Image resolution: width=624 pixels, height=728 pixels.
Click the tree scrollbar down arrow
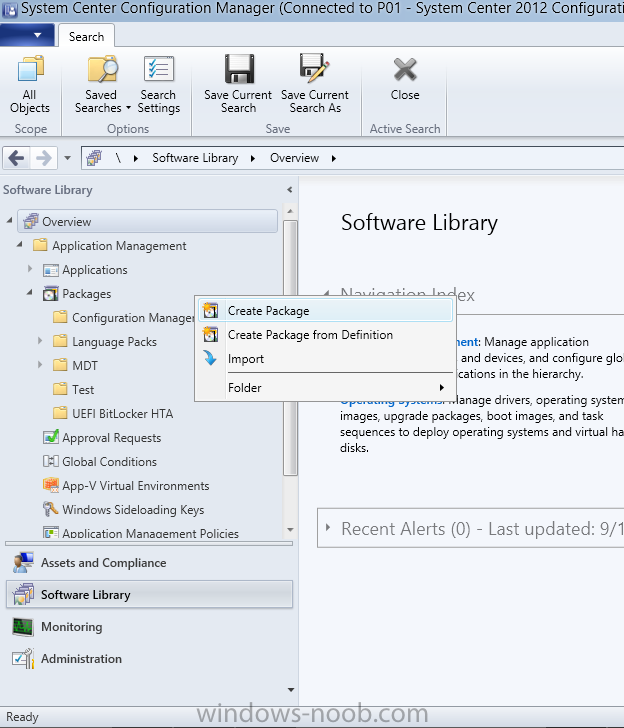pos(290,529)
